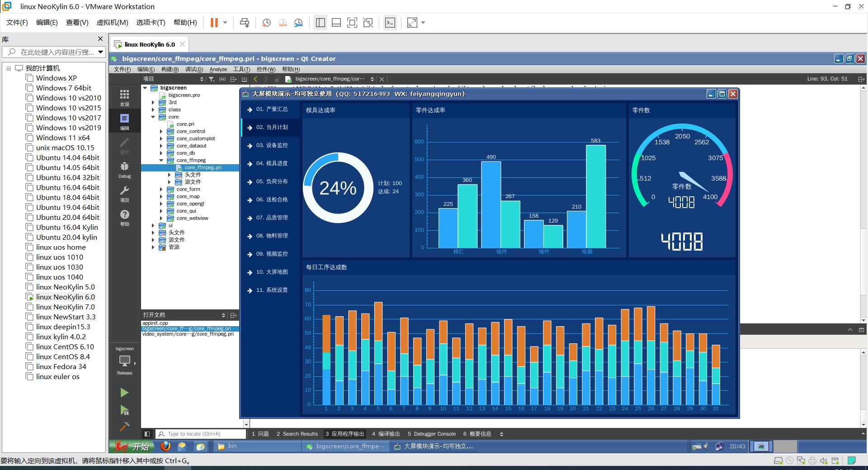
Task: Click the filter icon in project panel
Action: [x=211, y=79]
